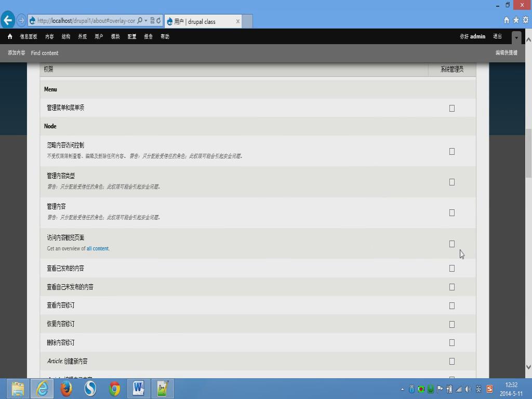532x399 pixels.
Task: Expand address bar autocomplete dropdown arrow
Action: [146, 21]
